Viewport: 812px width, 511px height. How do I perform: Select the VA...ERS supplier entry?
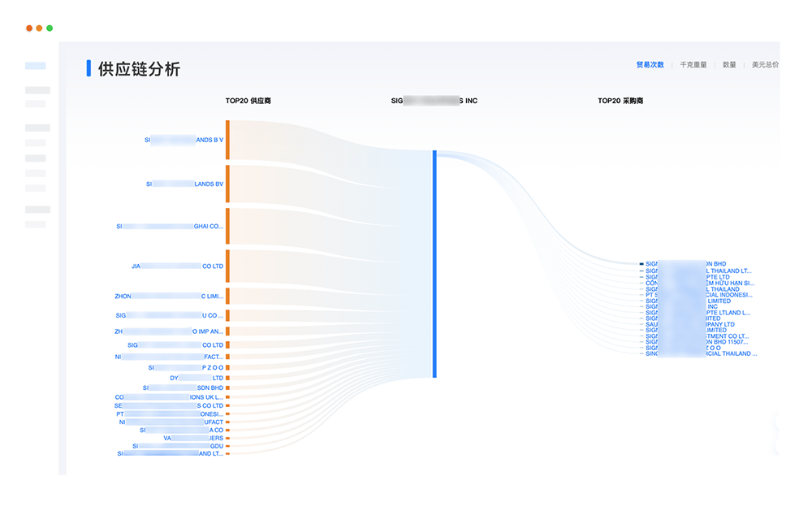(193, 438)
